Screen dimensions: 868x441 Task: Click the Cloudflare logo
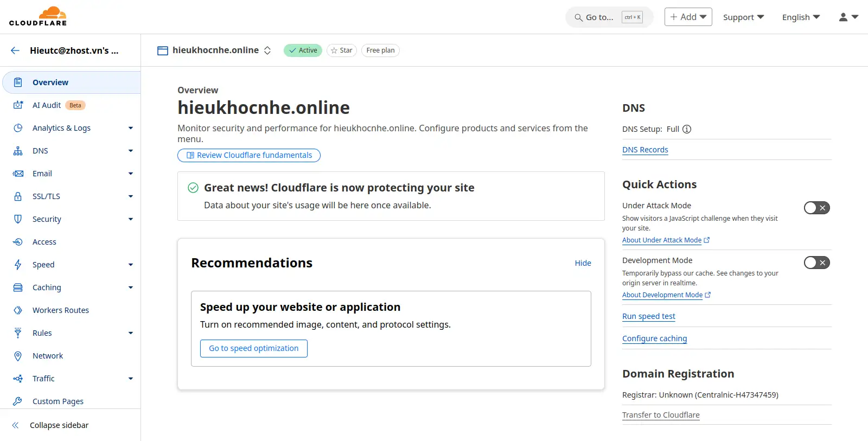[x=38, y=16]
